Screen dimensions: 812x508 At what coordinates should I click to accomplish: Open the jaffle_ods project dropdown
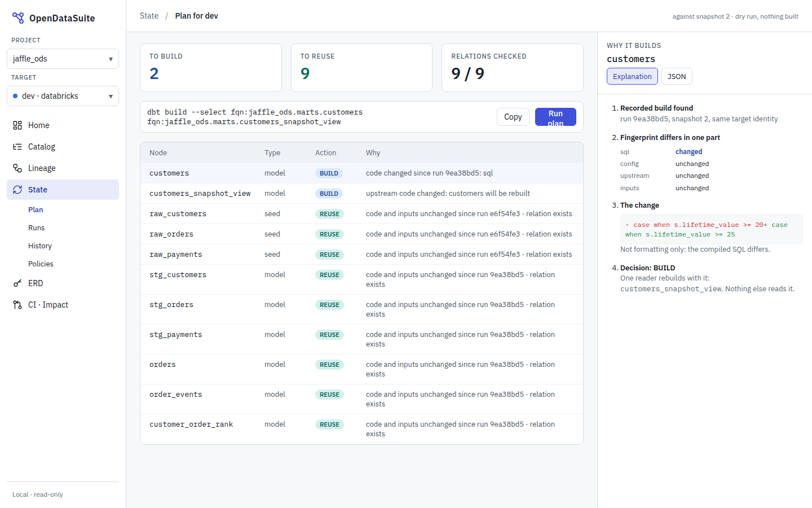point(63,59)
